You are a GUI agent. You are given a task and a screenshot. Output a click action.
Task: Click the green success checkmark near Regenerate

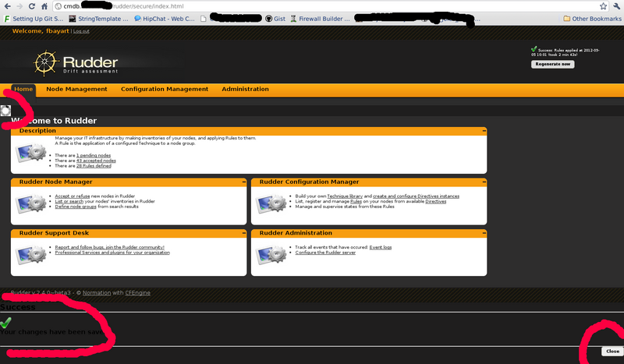(x=534, y=49)
